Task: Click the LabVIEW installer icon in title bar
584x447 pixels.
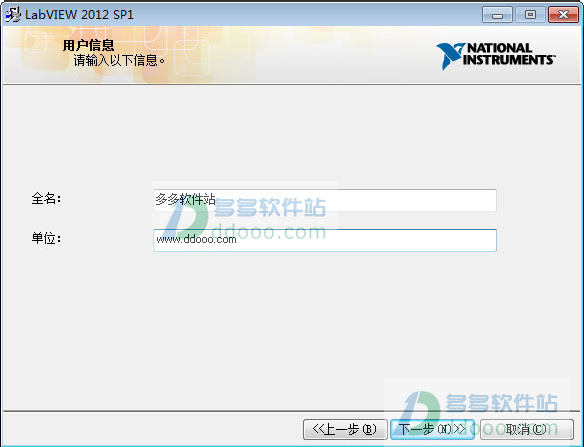Action: point(13,15)
